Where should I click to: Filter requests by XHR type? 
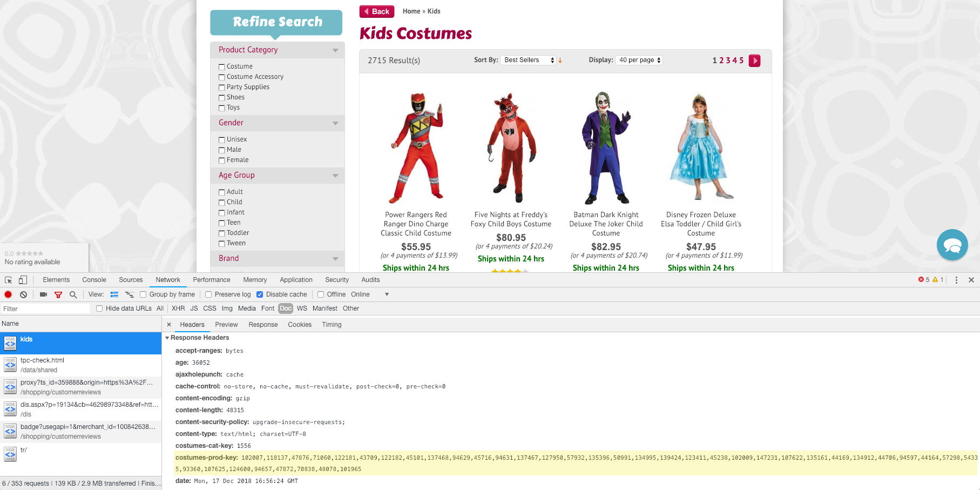pyautogui.click(x=178, y=308)
